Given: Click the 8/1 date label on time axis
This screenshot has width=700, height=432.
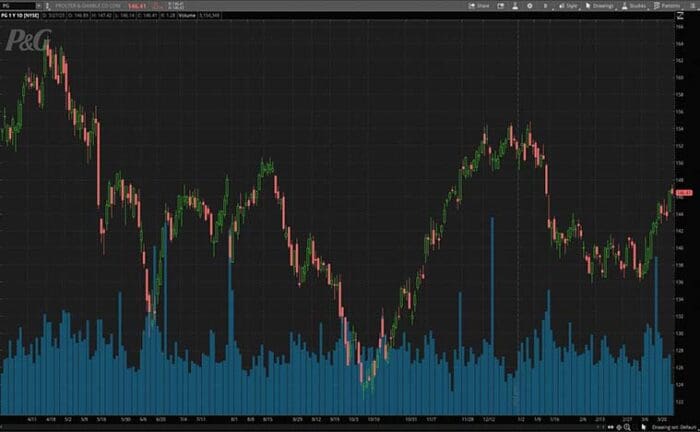Looking at the screenshot, I should click(234, 420).
